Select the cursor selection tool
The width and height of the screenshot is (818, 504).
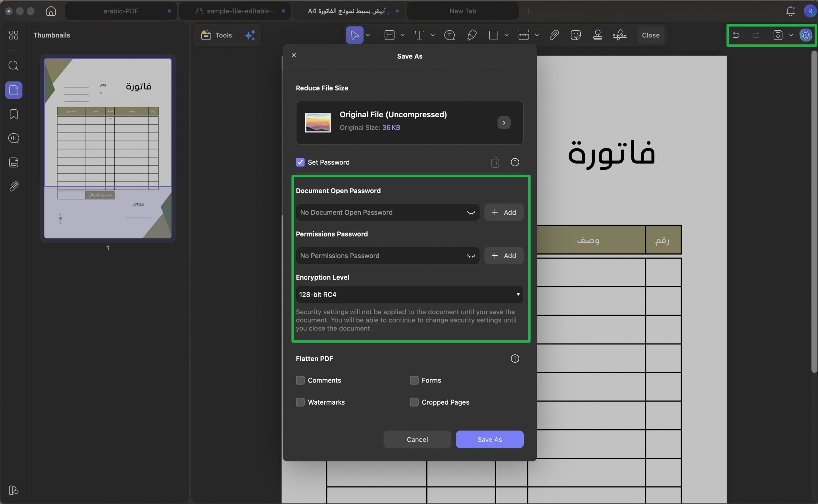(x=355, y=35)
